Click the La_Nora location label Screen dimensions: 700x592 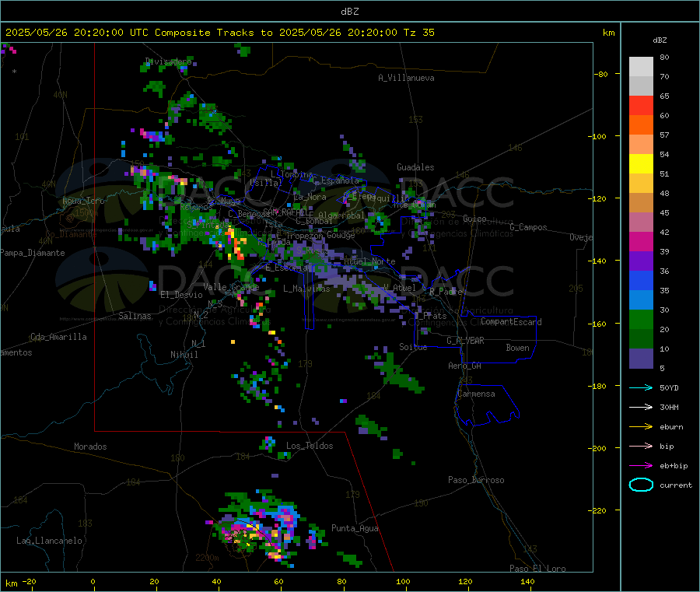[310, 197]
